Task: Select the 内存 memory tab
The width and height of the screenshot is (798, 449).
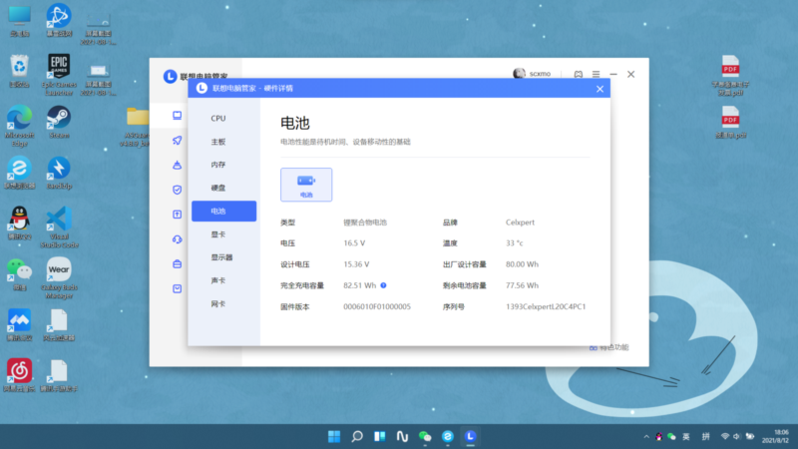Action: 218,165
